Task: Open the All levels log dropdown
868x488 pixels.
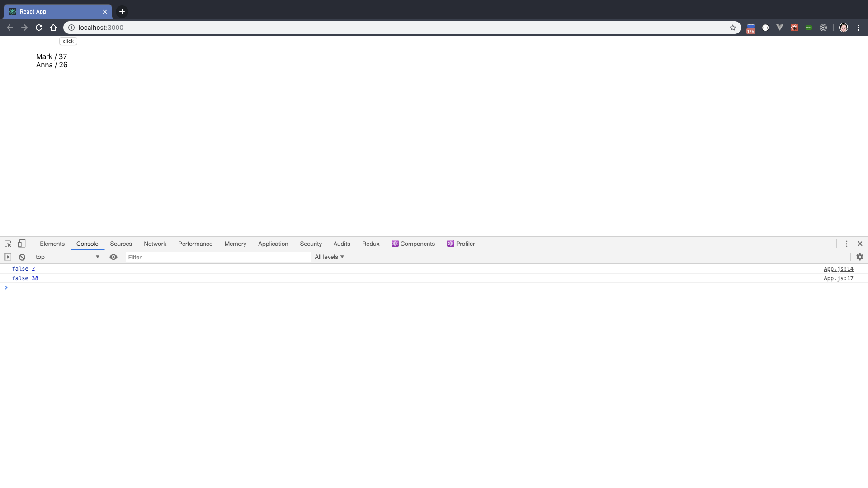Action: click(x=329, y=257)
